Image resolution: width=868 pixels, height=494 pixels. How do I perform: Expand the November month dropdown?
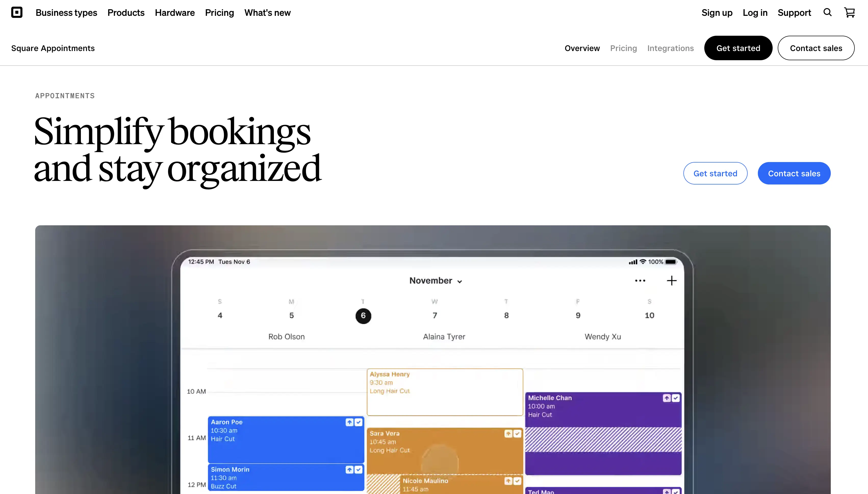pyautogui.click(x=436, y=281)
